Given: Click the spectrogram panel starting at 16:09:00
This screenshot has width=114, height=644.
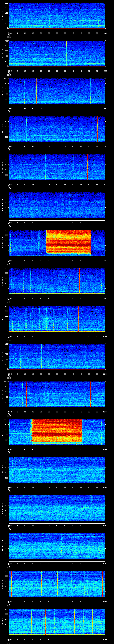Looking at the screenshot, I should (57, 318).
